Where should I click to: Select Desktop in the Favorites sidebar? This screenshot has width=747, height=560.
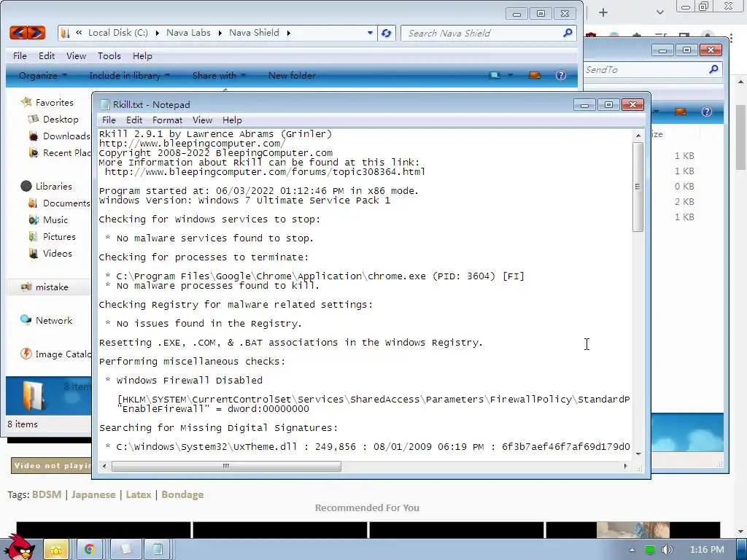tap(61, 119)
